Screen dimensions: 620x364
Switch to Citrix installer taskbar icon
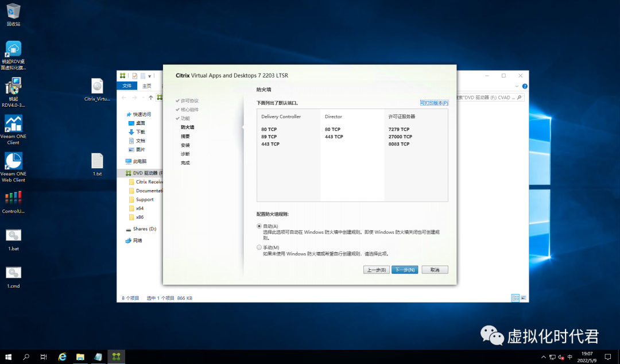click(x=116, y=357)
